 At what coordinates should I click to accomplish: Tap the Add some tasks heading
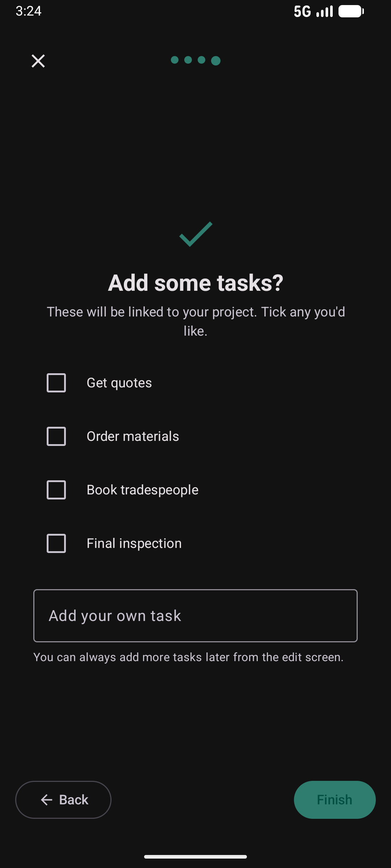195,282
